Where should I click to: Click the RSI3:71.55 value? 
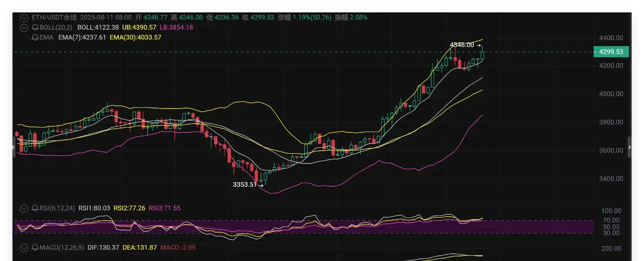[x=165, y=208]
